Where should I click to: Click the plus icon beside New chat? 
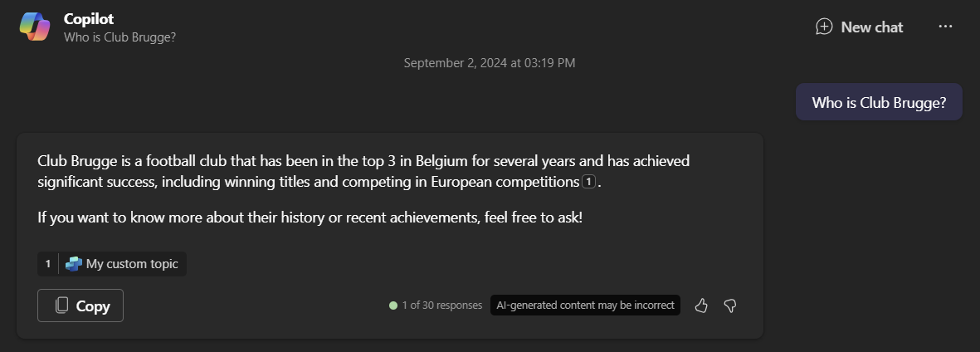pyautogui.click(x=824, y=27)
